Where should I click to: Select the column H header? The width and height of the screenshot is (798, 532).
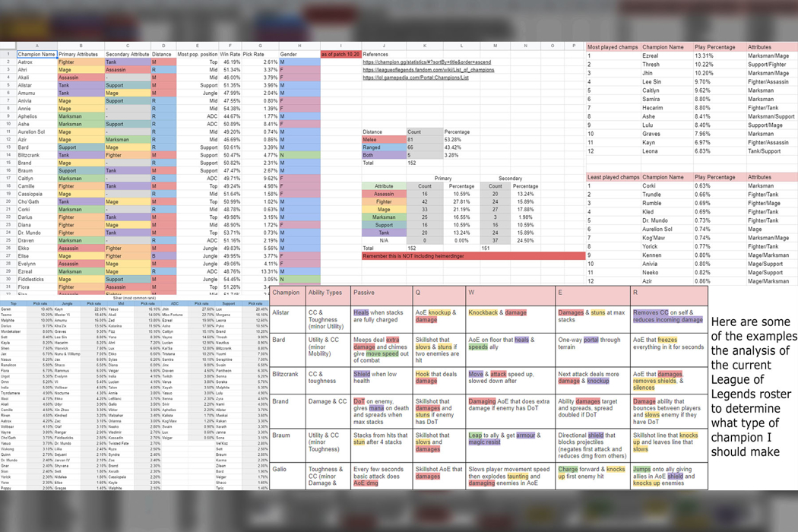click(x=299, y=46)
